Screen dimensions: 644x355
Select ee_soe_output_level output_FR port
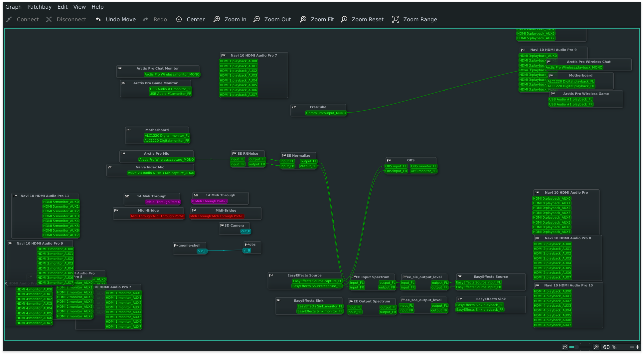(x=439, y=310)
